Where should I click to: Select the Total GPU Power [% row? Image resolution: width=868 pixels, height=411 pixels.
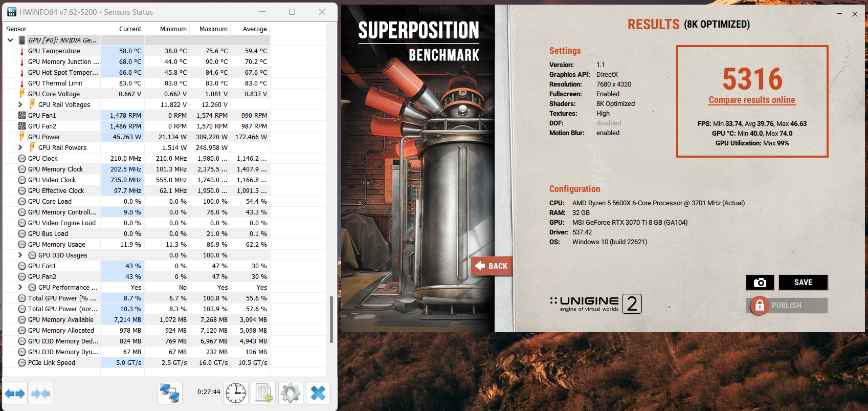136,298
